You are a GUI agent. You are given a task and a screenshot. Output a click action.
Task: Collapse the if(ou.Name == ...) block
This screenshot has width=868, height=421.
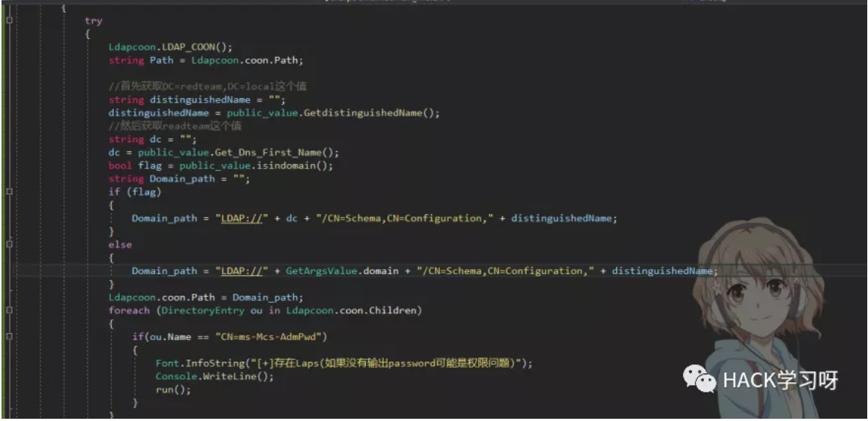[x=9, y=336]
